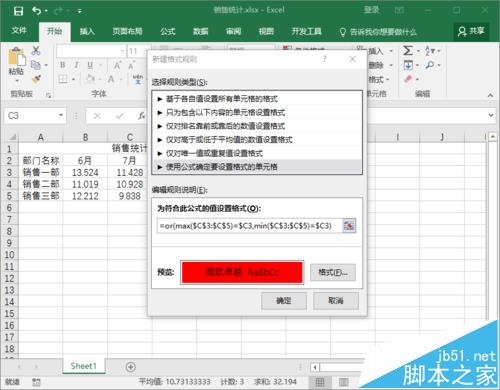The width and height of the screenshot is (500, 390).
Task: Open the AutoSum dropdown arrow
Action: pyautogui.click(x=418, y=51)
